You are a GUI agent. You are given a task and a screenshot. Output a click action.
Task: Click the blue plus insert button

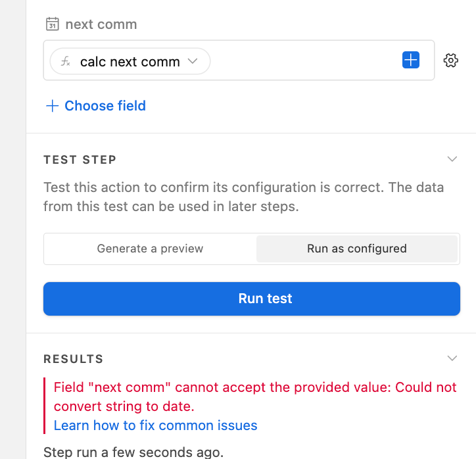coord(411,60)
